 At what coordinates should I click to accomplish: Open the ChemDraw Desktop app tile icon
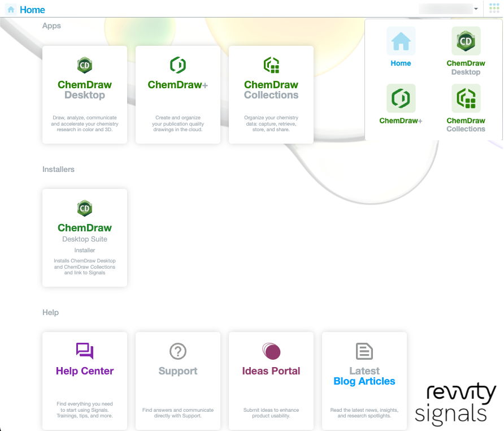(x=84, y=64)
